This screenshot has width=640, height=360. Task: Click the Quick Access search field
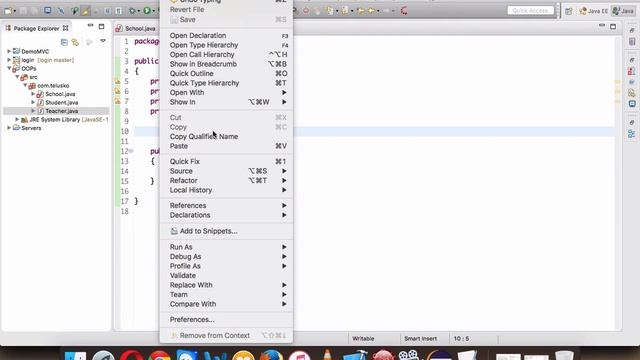pyautogui.click(x=530, y=11)
